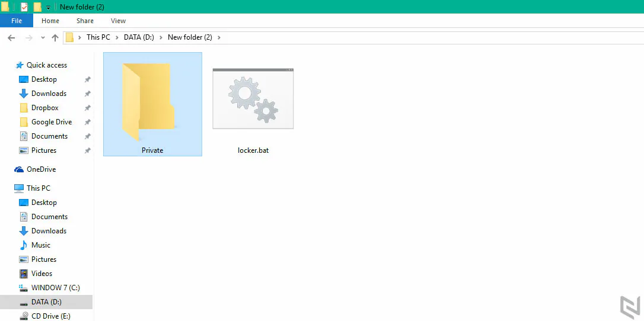Expand chevron after 'New folder (2)' breadcrumb
The width and height of the screenshot is (644, 321).
[x=219, y=37]
